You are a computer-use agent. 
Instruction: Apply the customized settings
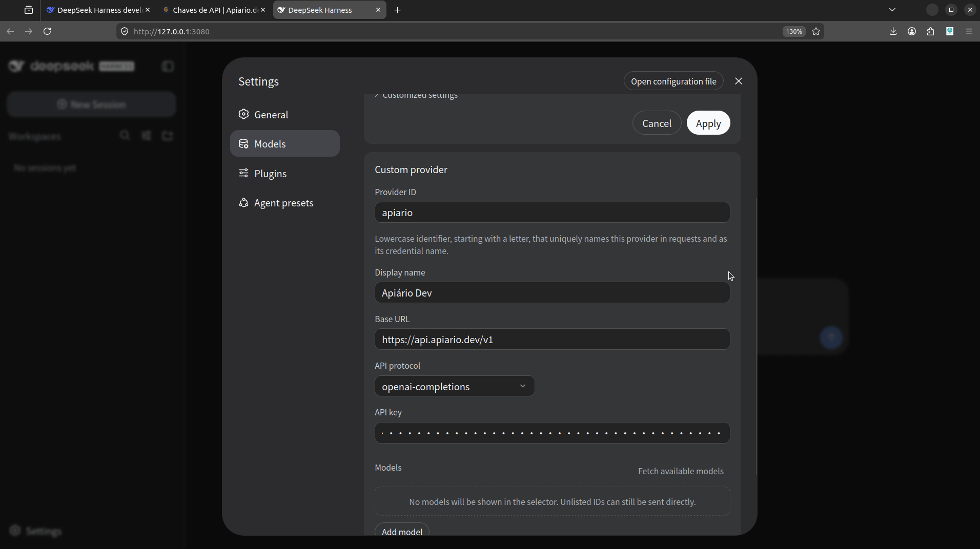tap(708, 123)
